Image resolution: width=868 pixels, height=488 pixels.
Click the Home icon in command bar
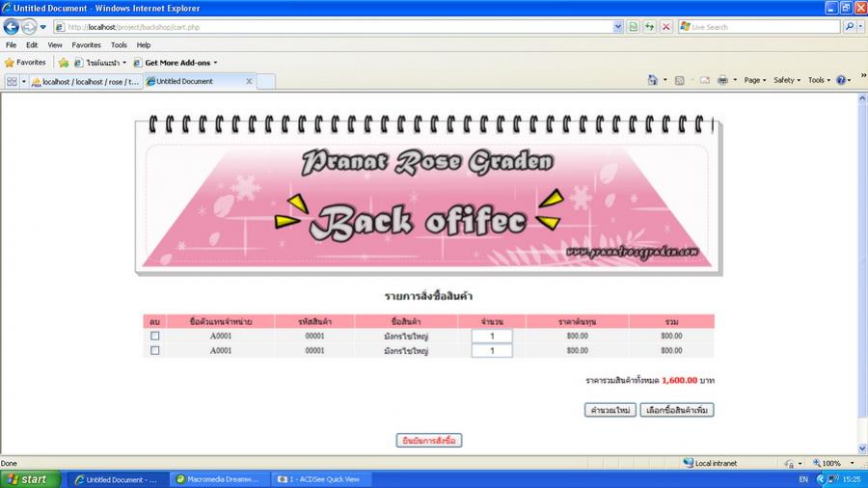tap(653, 80)
